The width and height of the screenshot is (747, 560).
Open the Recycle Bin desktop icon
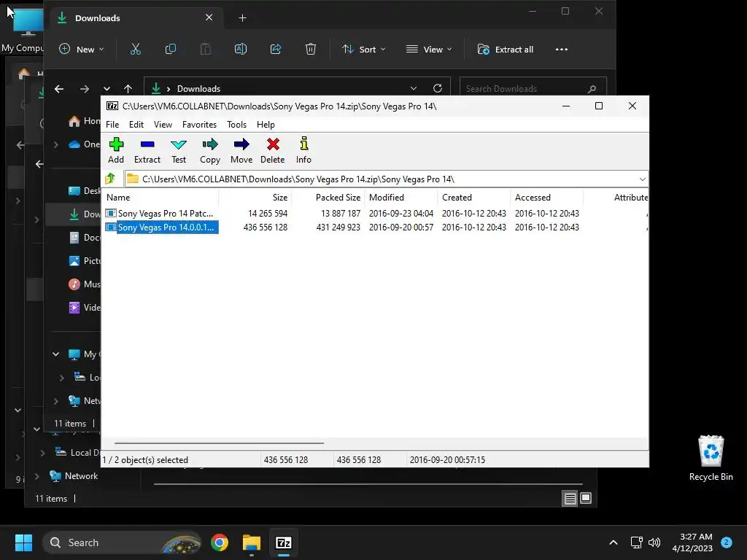tap(711, 458)
